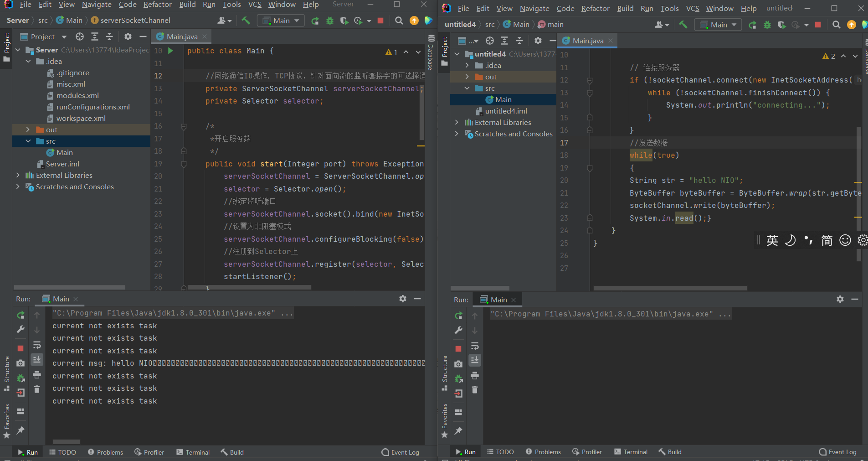Image resolution: width=868 pixels, height=461 pixels.
Task: Open Search Everywhere in untitled4 window
Action: point(837,25)
